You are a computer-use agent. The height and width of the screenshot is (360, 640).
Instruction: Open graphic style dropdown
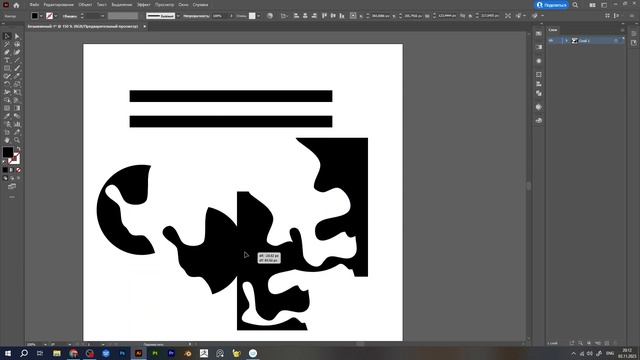258,16
